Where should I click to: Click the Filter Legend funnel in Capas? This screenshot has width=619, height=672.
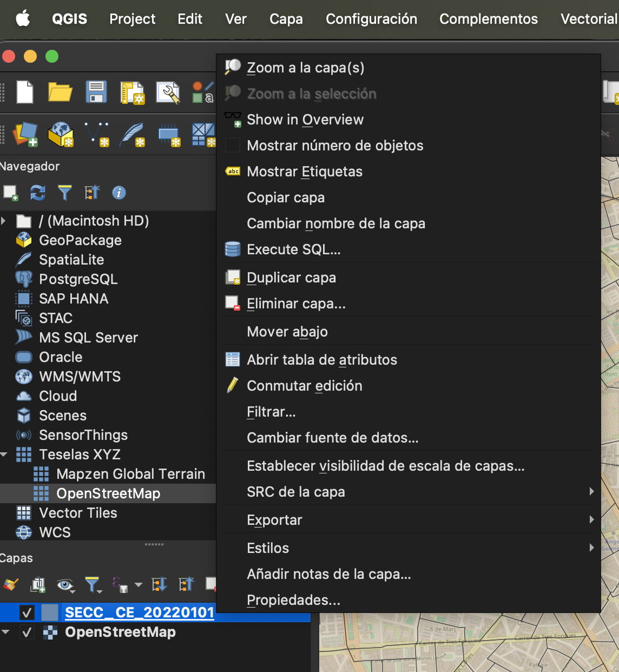click(x=93, y=584)
